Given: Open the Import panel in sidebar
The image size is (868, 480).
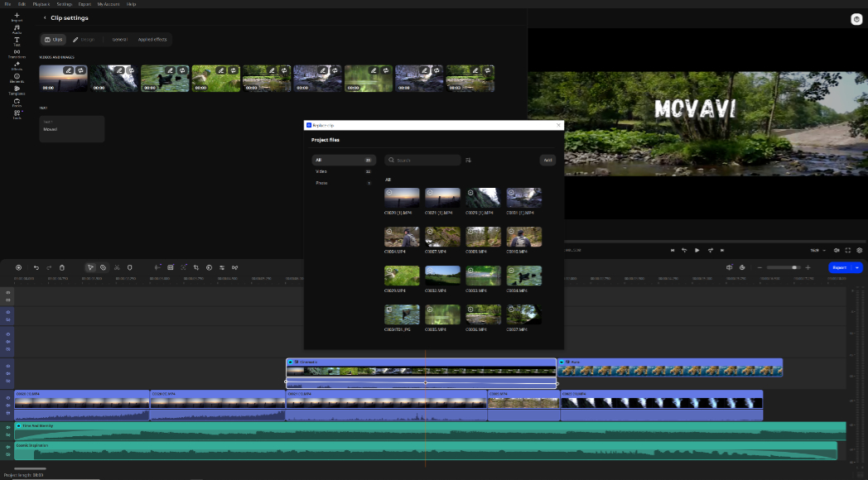Looking at the screenshot, I should 17,17.
